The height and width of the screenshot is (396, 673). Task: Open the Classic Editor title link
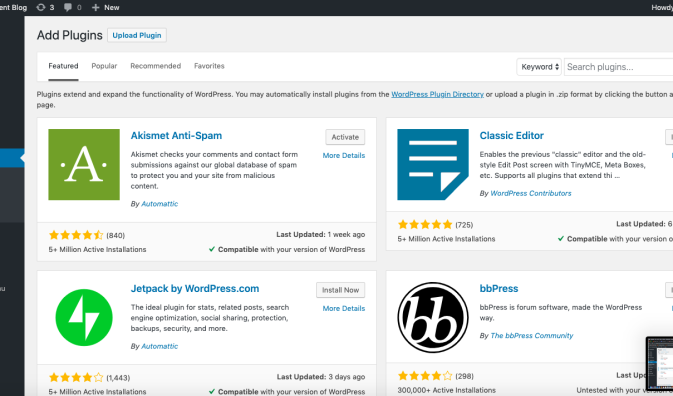[x=512, y=136]
